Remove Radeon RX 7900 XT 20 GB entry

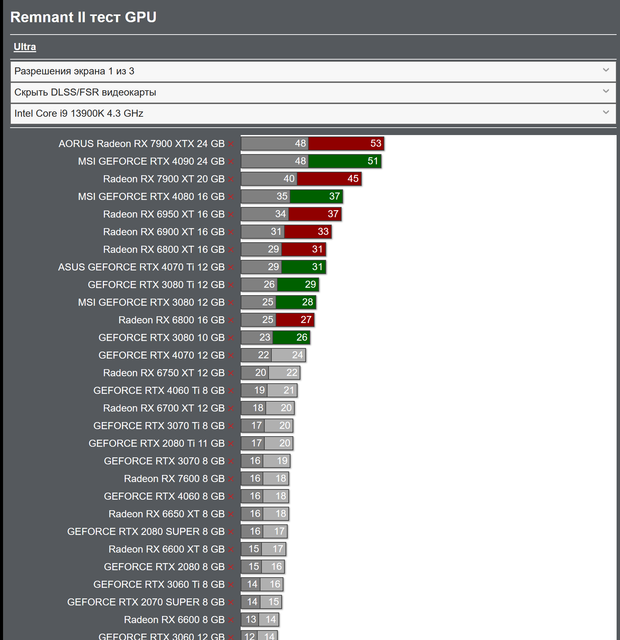(x=231, y=179)
